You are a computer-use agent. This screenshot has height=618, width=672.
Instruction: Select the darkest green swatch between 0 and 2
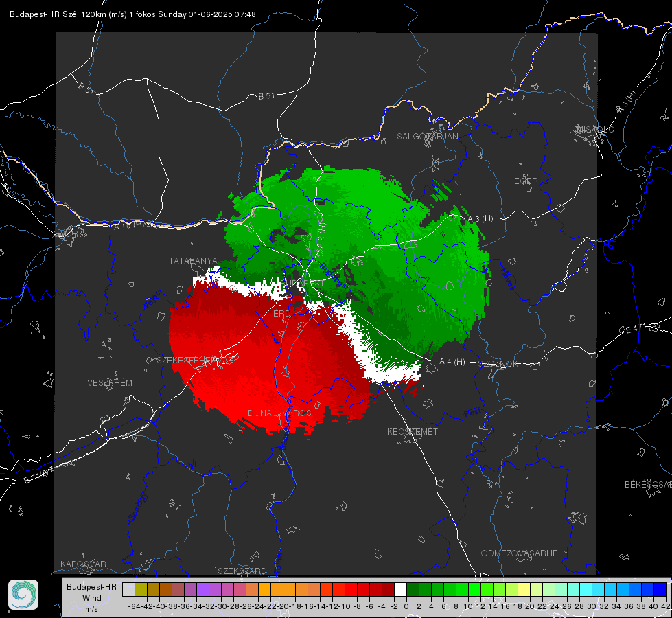click(413, 589)
